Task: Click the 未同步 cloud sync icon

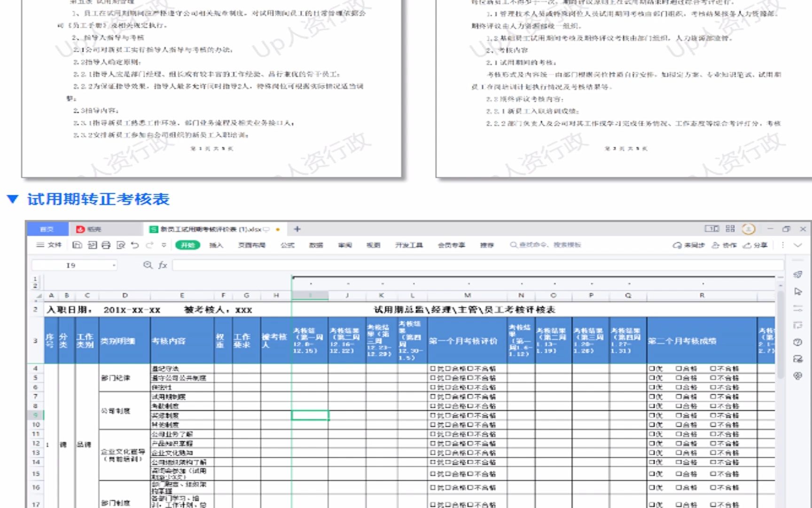Action: point(678,245)
